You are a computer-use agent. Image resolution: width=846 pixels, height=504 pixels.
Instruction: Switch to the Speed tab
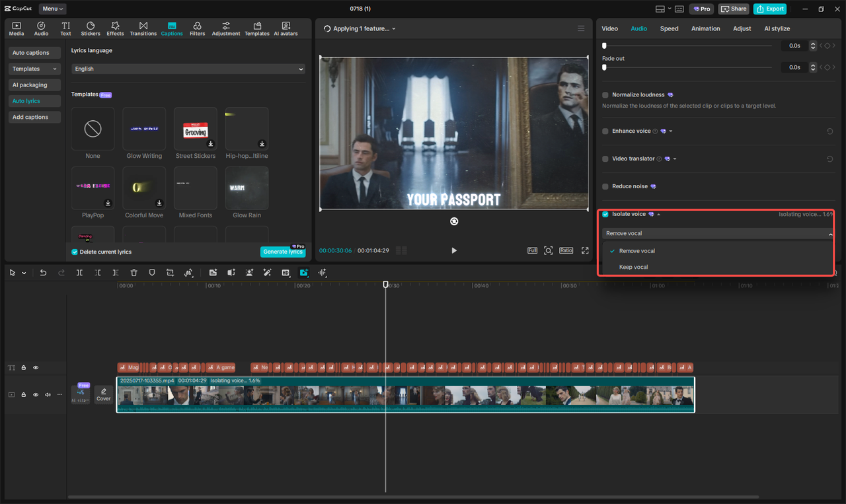tap(670, 28)
